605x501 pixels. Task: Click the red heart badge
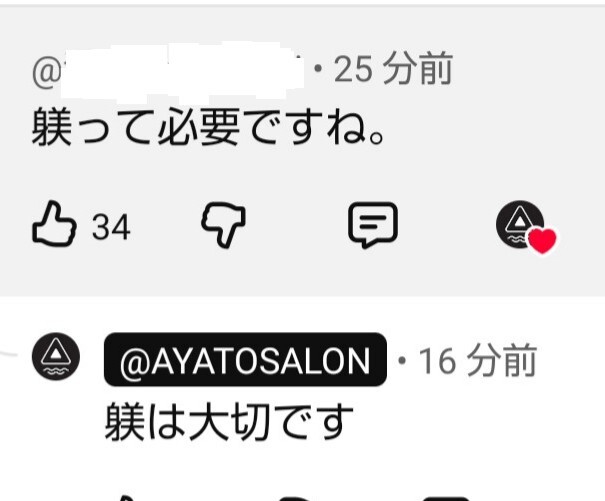pos(542,240)
